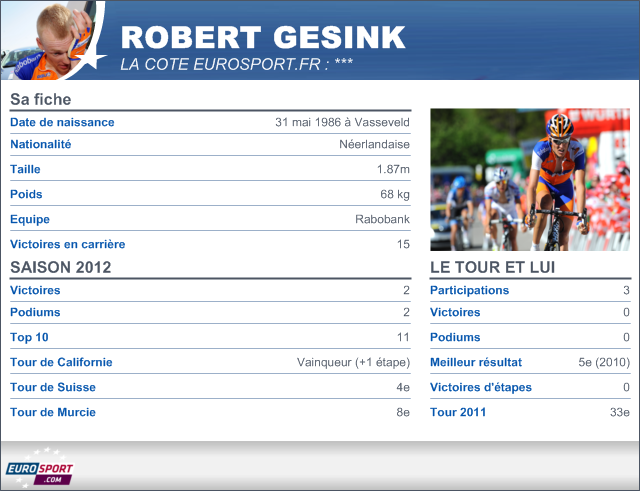Viewport: 640px width, 491px height.
Task: Click 'Victoires' under Saison 2012
Action: click(x=35, y=290)
